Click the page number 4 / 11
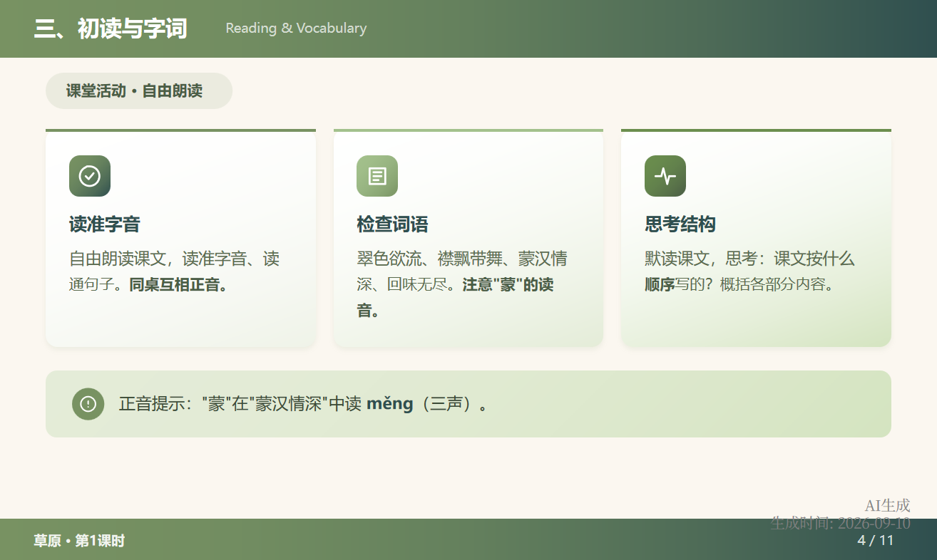The image size is (937, 560). point(876,540)
